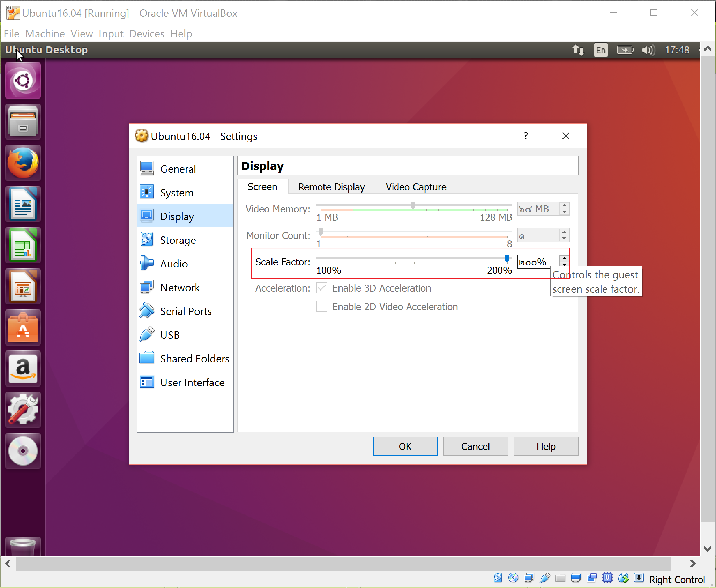Decrease the Monitor Count value

564,238
